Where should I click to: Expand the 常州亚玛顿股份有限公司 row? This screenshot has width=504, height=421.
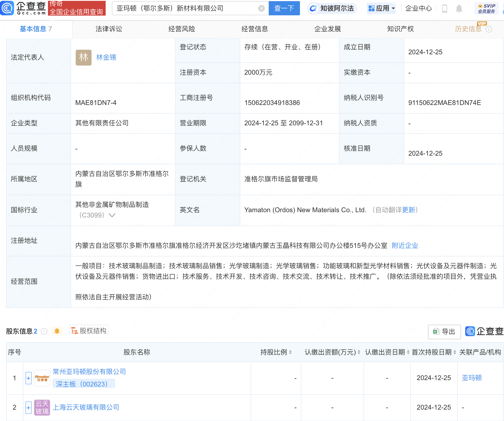coord(28,378)
